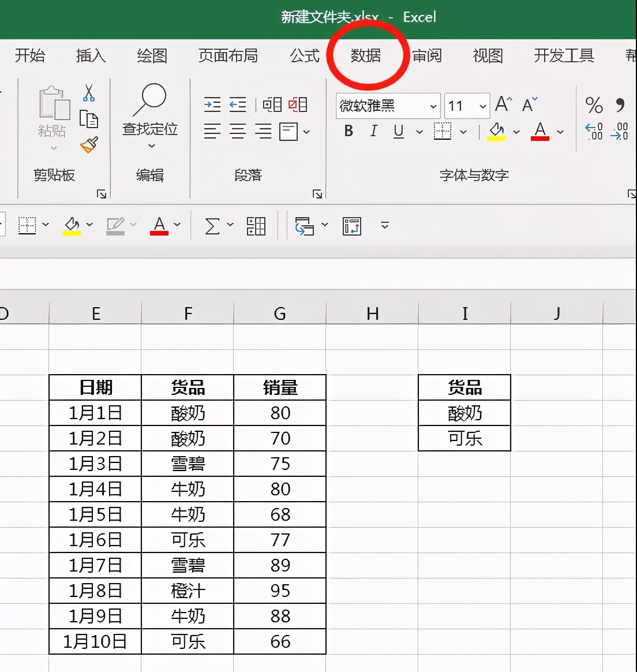Toggle italic formatting
Image resolution: width=637 pixels, height=672 pixels.
click(x=373, y=130)
